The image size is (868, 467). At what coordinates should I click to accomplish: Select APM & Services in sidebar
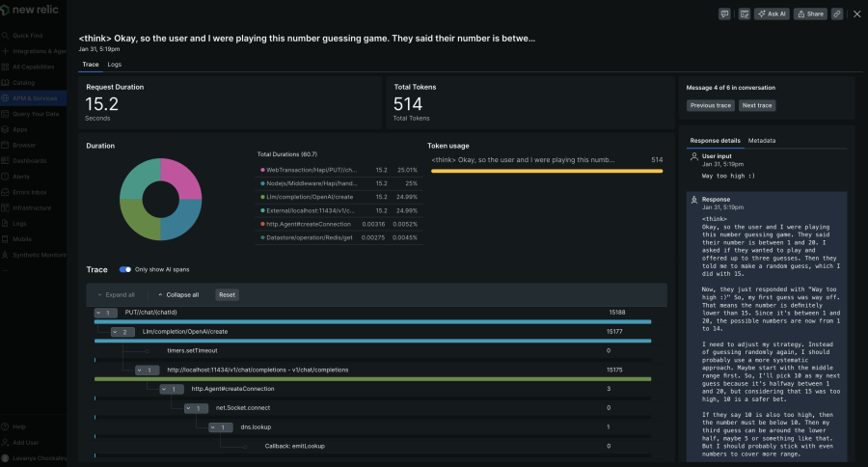pyautogui.click(x=33, y=98)
